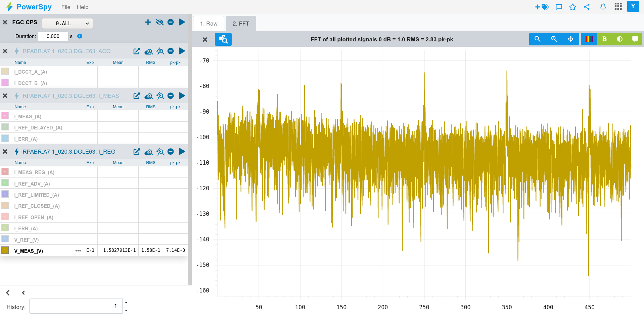Click the play icon in FGC CPS header

click(182, 22)
